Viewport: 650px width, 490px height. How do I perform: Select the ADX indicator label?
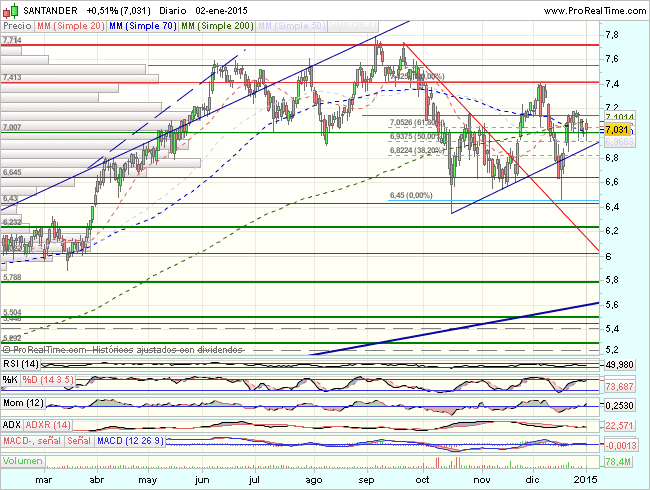12,425
